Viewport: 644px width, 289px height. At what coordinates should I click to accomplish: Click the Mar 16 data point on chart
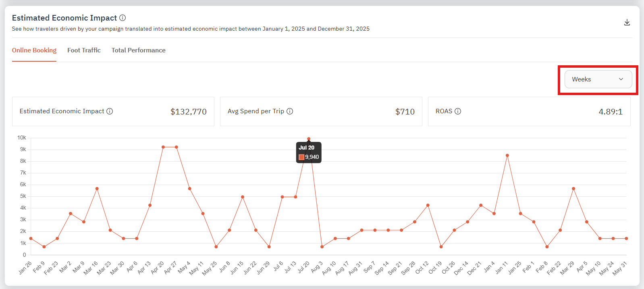pyautogui.click(x=97, y=189)
